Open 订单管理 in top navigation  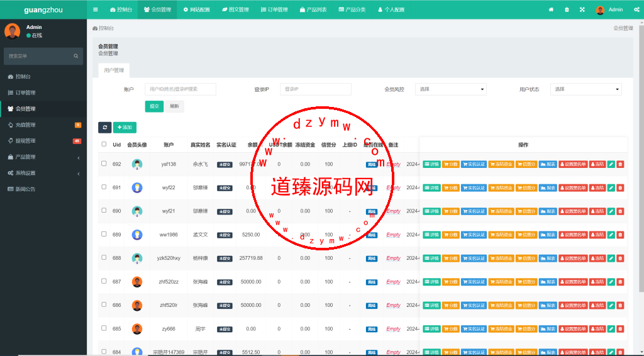pos(274,9)
